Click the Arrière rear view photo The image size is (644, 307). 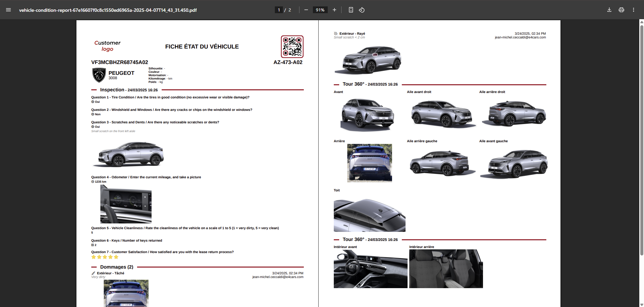pos(369,163)
